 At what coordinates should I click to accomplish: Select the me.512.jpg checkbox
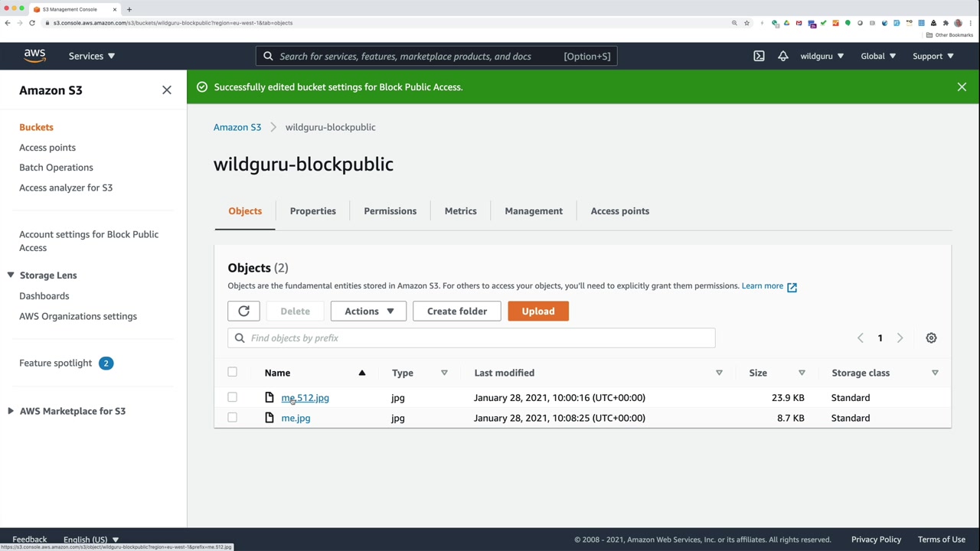tap(232, 398)
